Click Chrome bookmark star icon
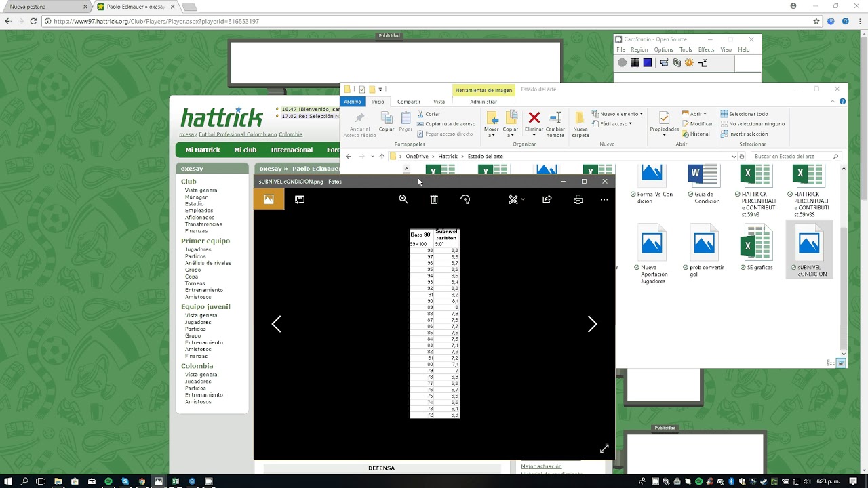 click(816, 21)
